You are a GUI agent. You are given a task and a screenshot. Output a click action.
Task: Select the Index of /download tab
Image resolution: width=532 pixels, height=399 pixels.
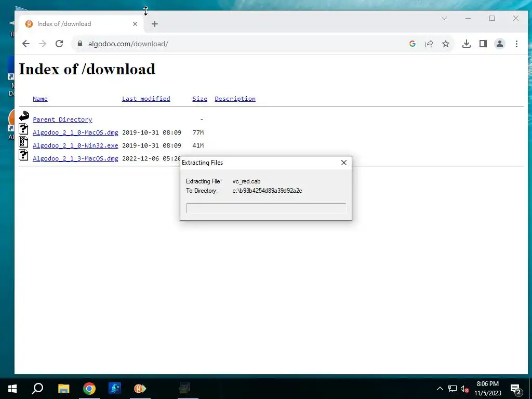(x=82, y=24)
